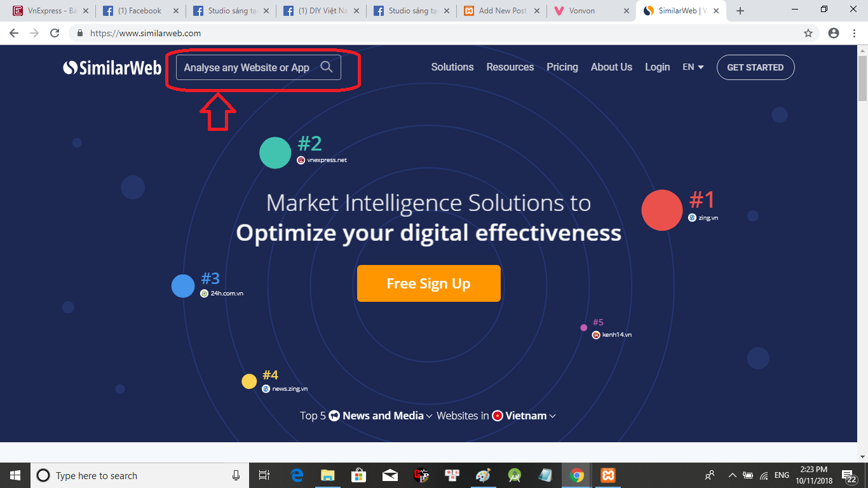868x488 pixels.
Task: Open XAMPP from the taskbar
Action: (607, 475)
